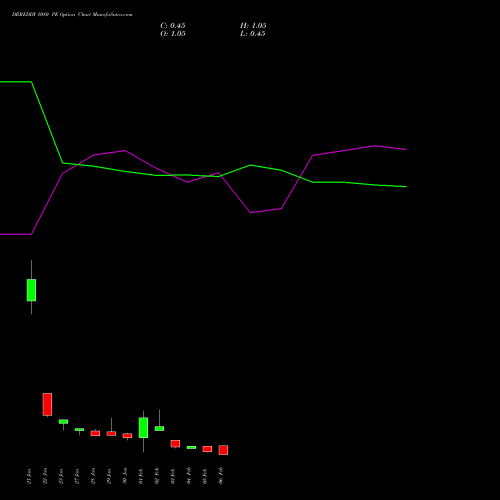Select the red candle above 22 Jan
The image size is (500, 500).
(x=47, y=404)
